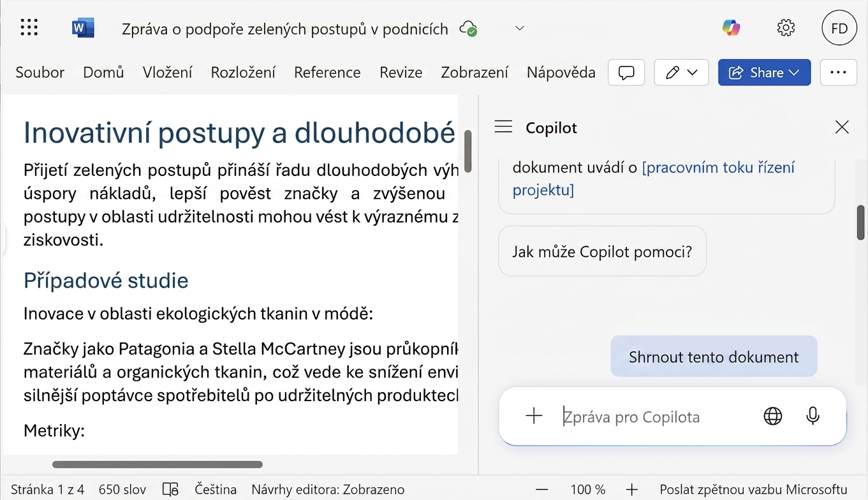868x500 pixels.
Task: Expand the document title dropdown chevron
Action: (520, 28)
